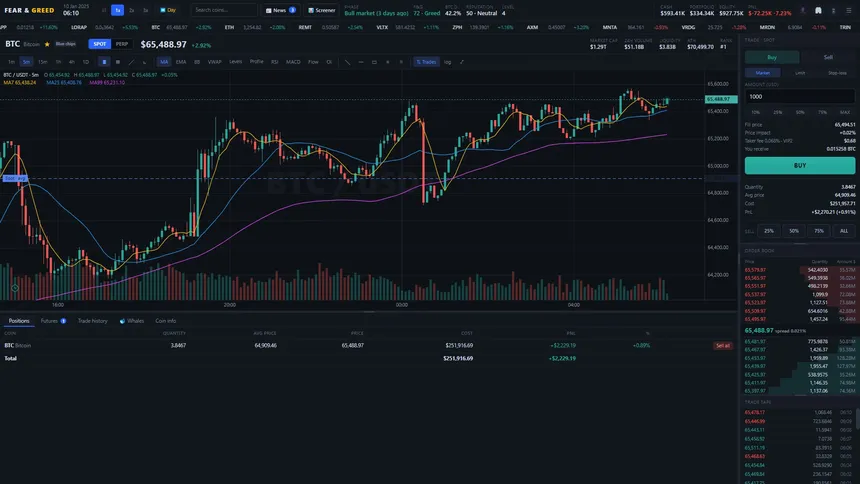This screenshot has width=860, height=484.
Task: Click the hamburger menu icon in header
Action: (848, 10)
